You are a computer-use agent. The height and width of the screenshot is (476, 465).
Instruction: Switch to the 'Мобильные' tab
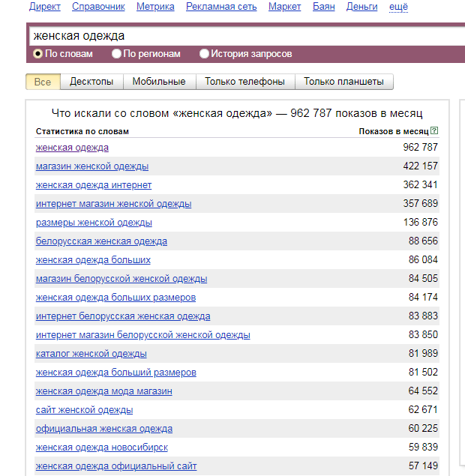tap(159, 82)
